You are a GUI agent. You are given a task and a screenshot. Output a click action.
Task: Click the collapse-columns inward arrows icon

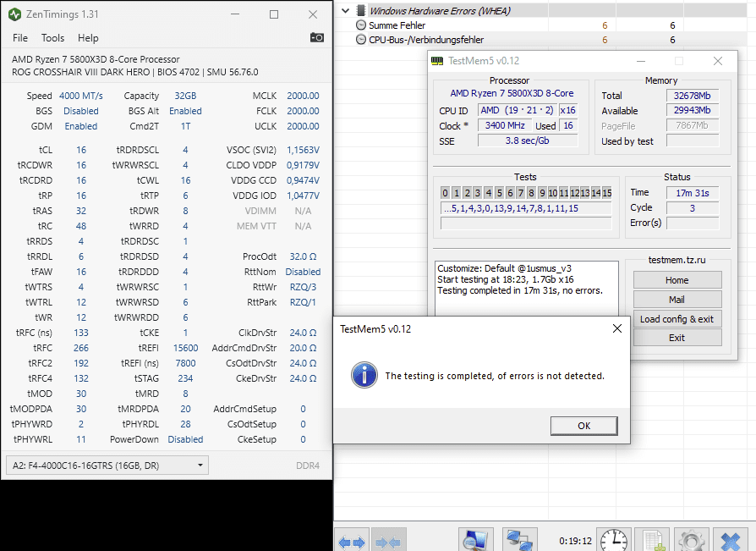click(x=387, y=543)
